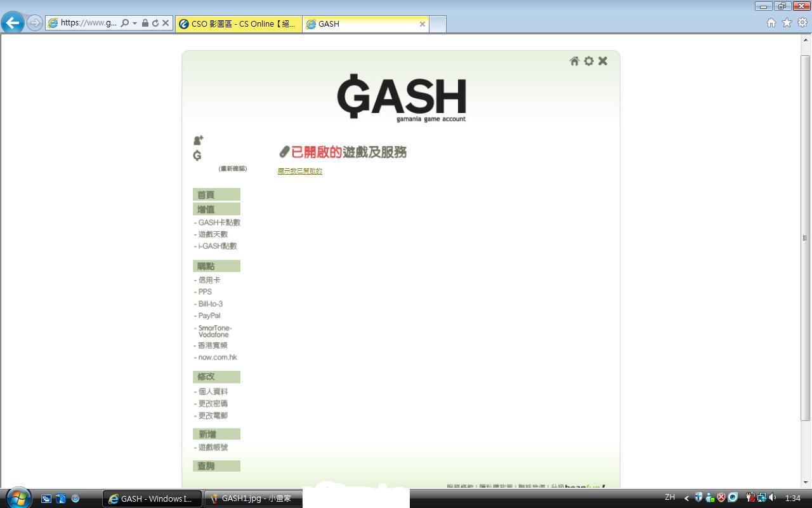
Task: Click the G points balance icon
Action: tap(197, 156)
